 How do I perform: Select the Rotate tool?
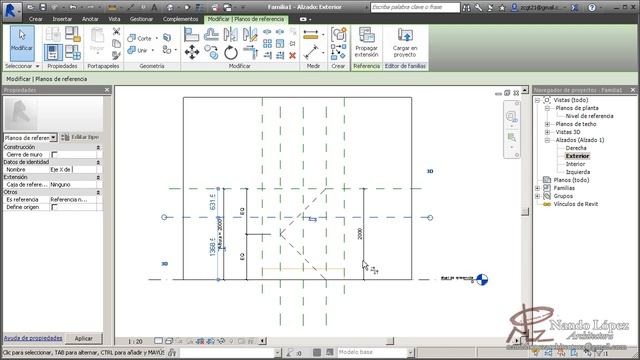(231, 52)
